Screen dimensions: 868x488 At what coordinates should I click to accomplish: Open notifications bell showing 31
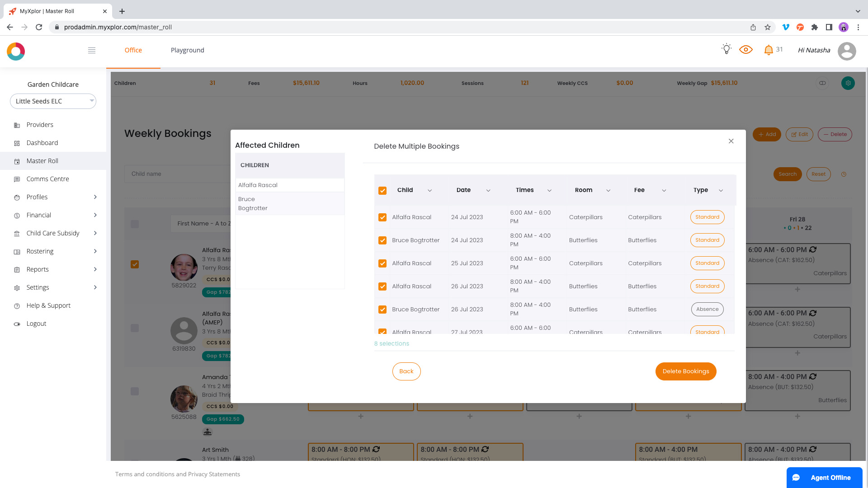pos(769,50)
